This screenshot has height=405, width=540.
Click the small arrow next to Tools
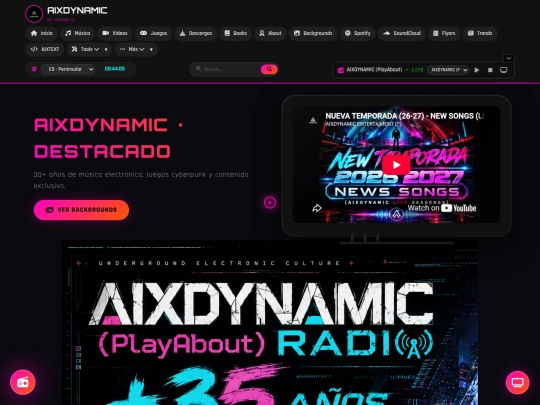106,50
